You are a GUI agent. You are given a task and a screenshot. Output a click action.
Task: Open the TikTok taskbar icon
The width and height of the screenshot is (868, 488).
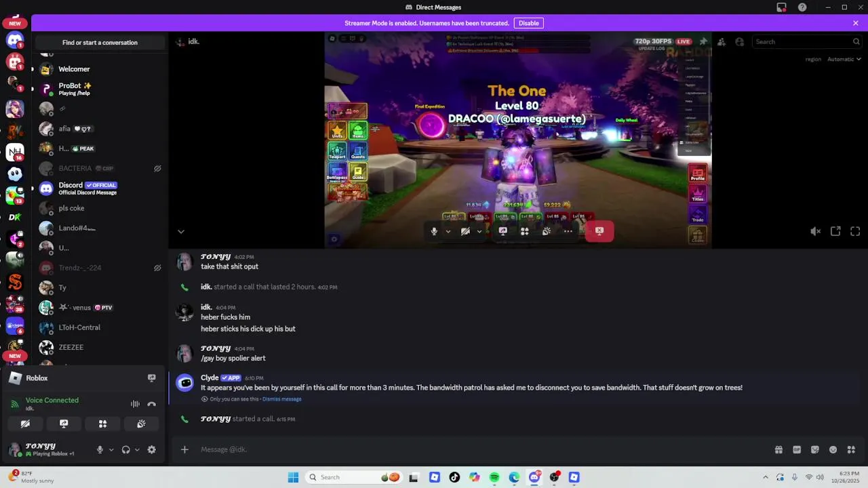(454, 477)
